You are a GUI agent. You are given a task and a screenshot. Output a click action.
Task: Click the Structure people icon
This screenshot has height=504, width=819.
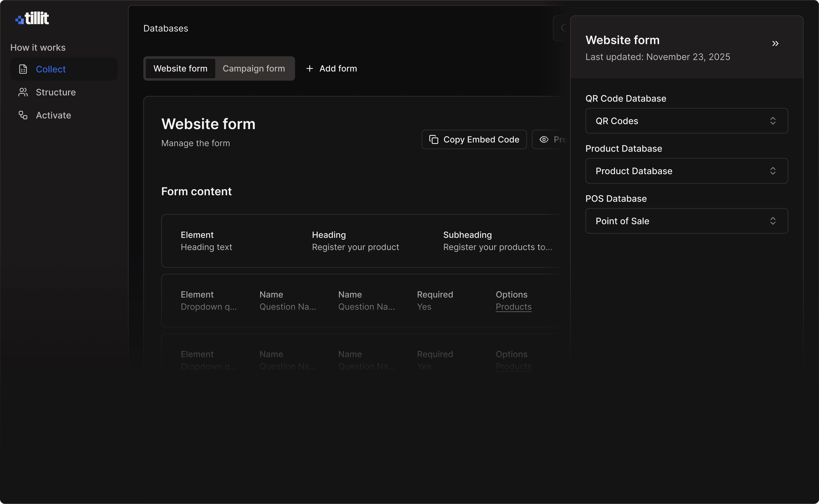pyautogui.click(x=23, y=92)
